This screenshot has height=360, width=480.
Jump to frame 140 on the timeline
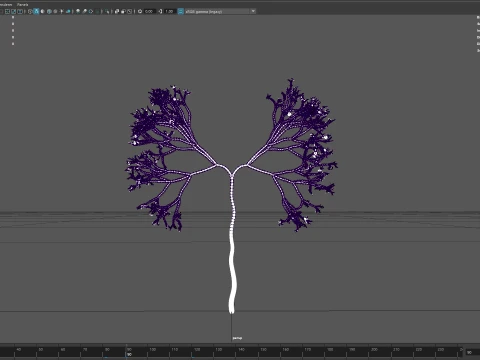point(241,350)
